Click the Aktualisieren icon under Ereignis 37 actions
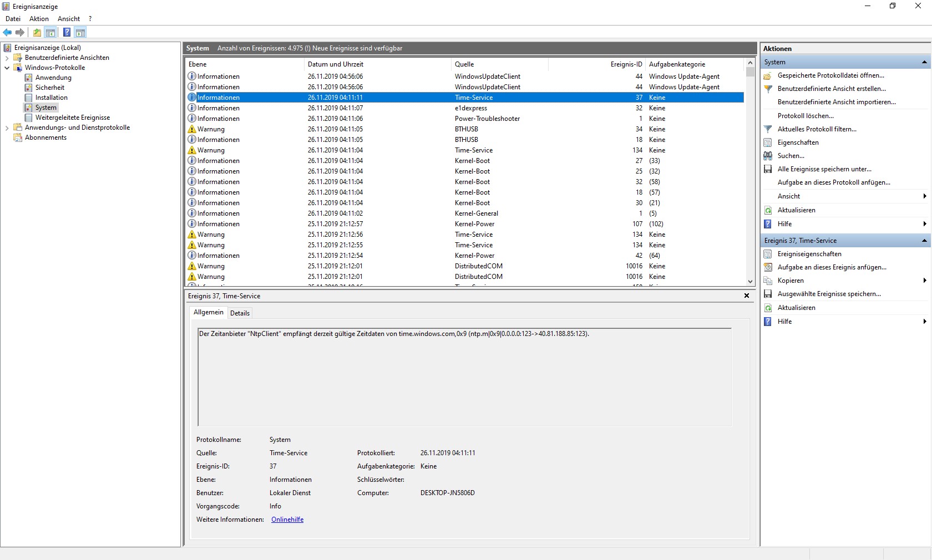 pos(768,308)
